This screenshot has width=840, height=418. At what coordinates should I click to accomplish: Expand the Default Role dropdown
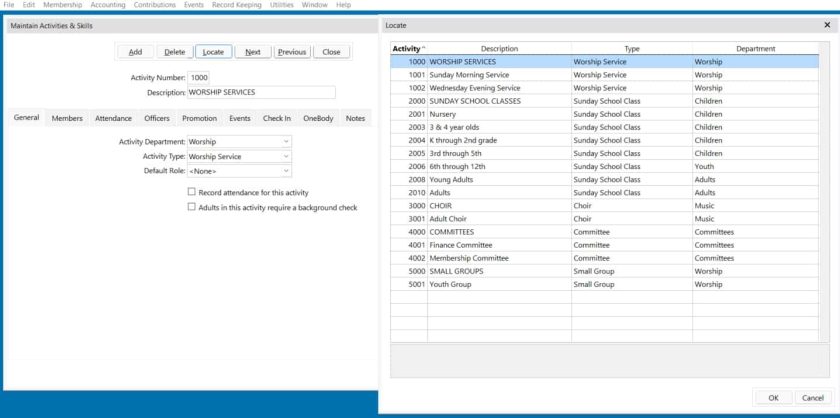click(x=287, y=171)
